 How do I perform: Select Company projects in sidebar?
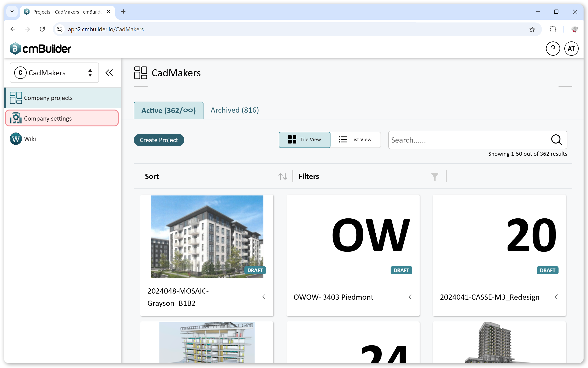pyautogui.click(x=63, y=98)
